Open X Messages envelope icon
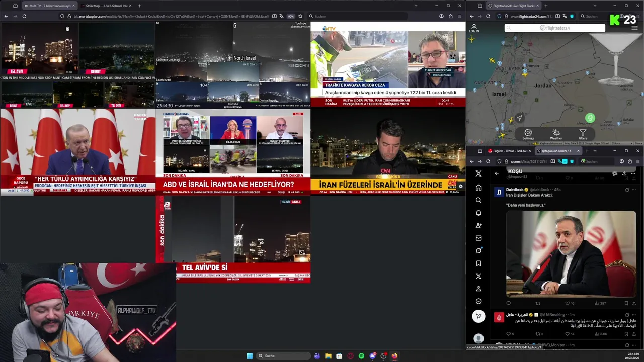The height and width of the screenshot is (362, 644). pos(478,238)
